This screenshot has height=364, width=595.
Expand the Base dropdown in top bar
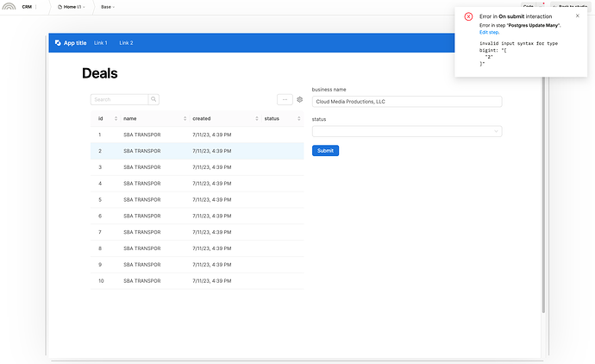tap(108, 7)
